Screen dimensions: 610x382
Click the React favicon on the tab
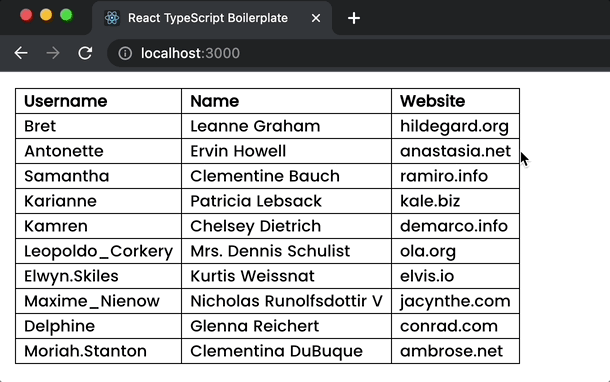click(112, 18)
